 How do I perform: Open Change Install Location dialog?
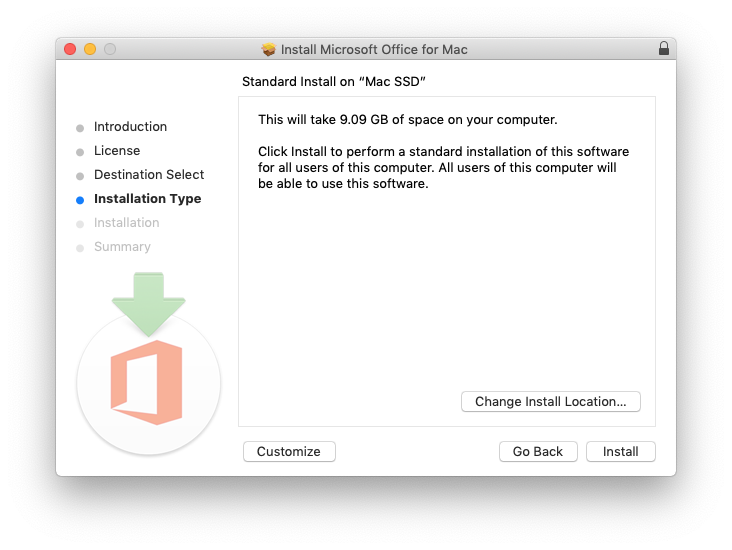pyautogui.click(x=550, y=402)
